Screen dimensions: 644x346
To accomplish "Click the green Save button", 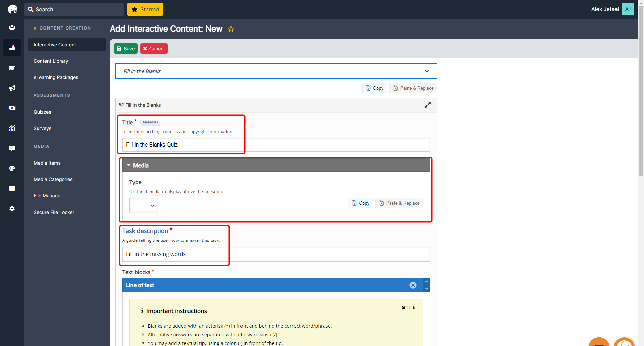I will [126, 49].
